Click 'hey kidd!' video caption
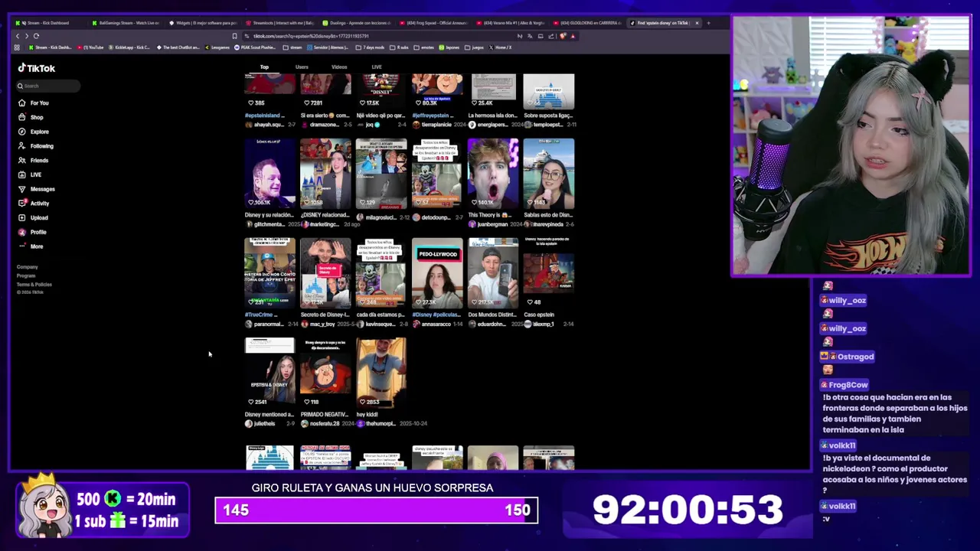The width and height of the screenshot is (980, 551). tap(367, 414)
